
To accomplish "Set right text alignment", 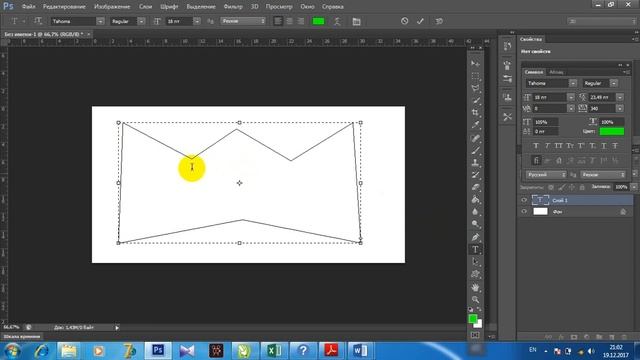I will (301, 21).
